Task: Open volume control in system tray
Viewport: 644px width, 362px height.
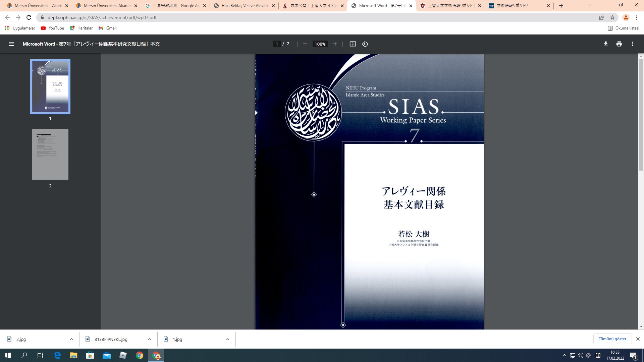Action: click(x=580, y=355)
